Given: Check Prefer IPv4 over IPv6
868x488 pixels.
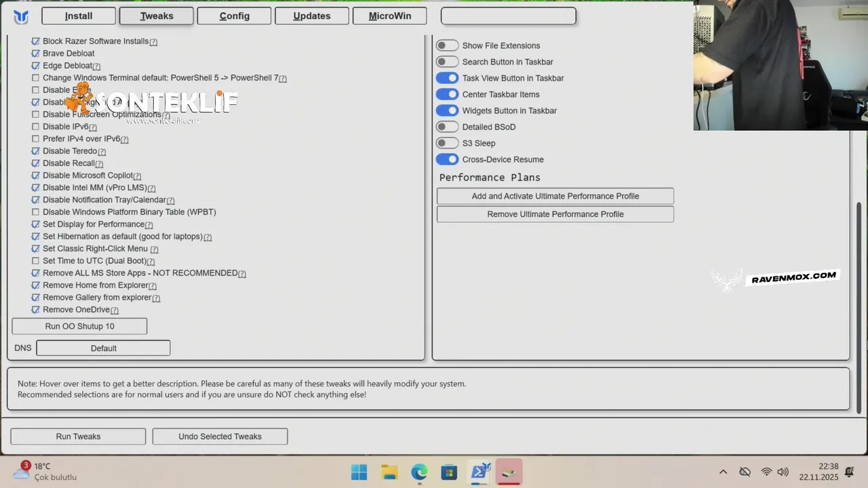Looking at the screenshot, I should click(x=36, y=139).
